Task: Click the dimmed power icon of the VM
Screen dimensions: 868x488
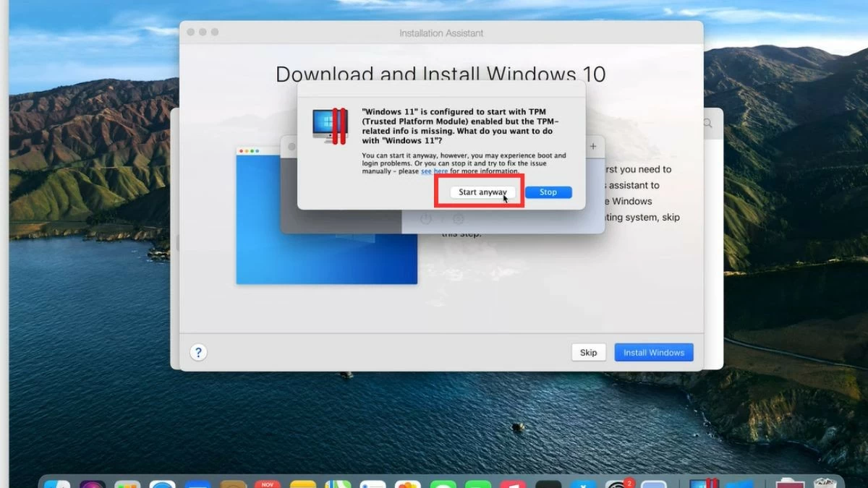Action: (426, 218)
